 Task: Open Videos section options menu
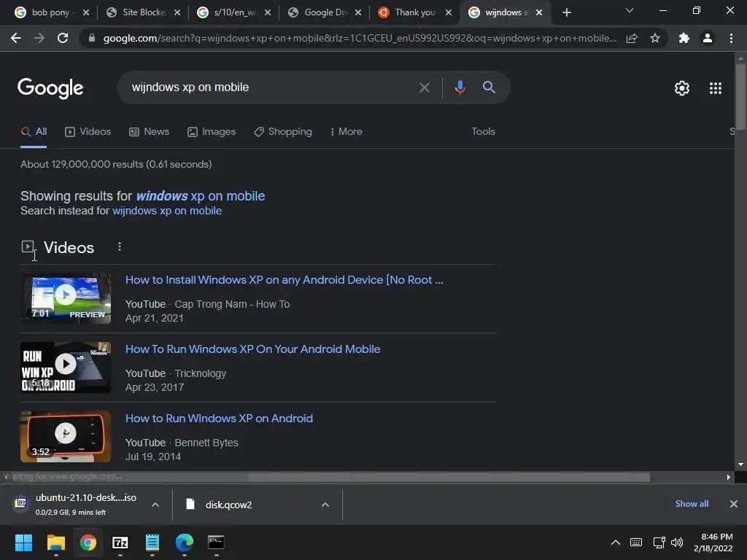point(119,246)
